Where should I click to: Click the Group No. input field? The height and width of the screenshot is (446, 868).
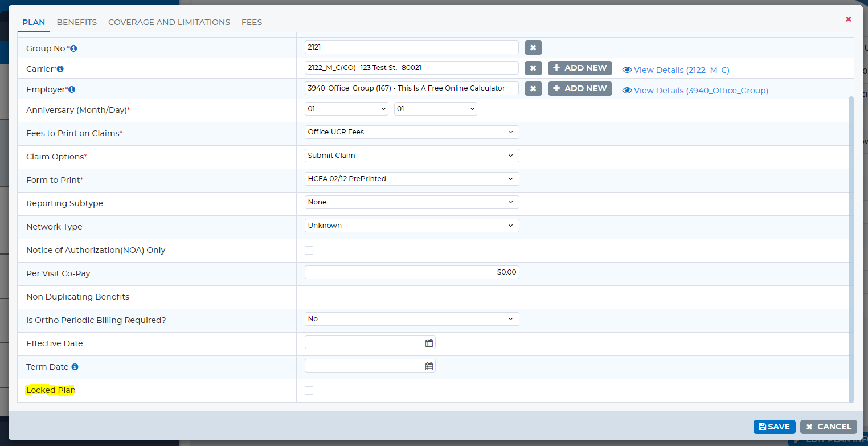[x=412, y=47]
